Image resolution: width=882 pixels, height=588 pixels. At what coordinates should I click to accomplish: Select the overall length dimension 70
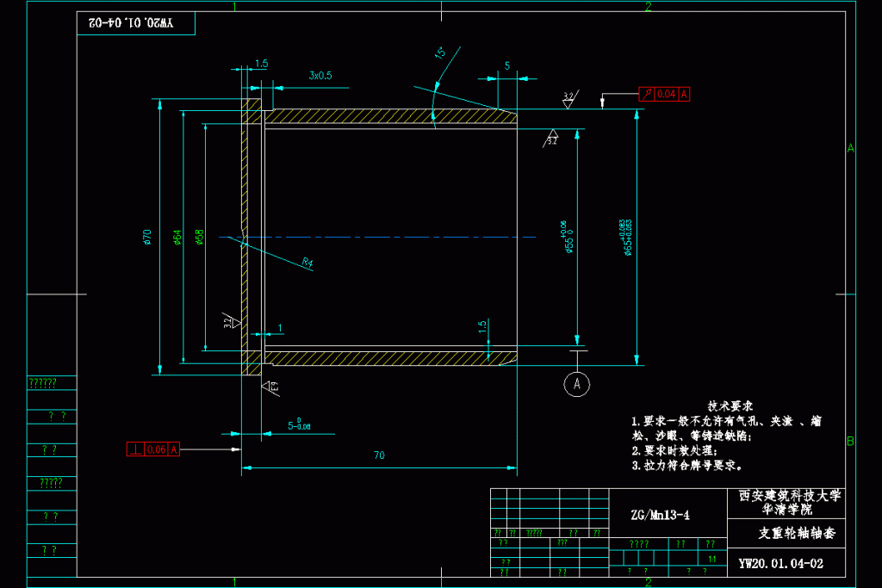click(378, 456)
